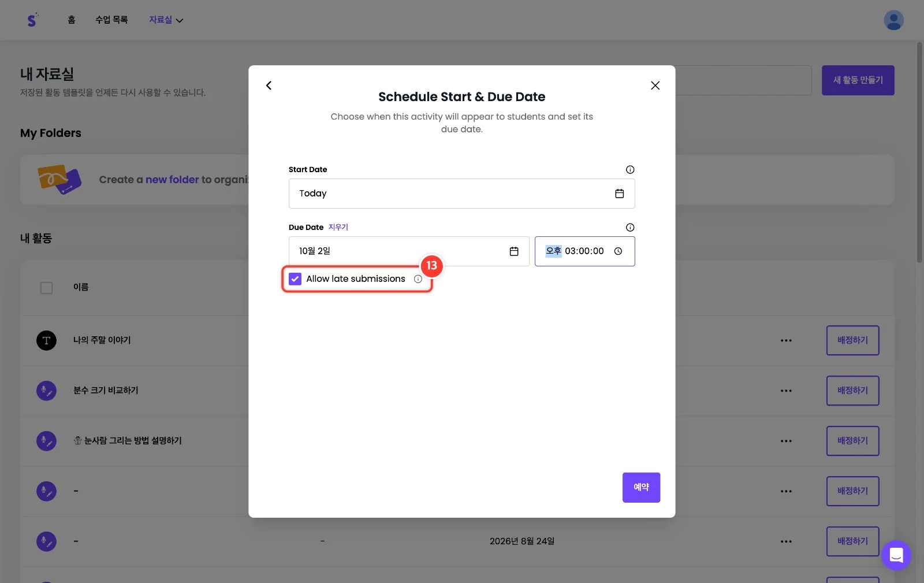
Task: Click 배정하기 for 눈사람 그리는 방법 설명하기
Action: click(852, 441)
